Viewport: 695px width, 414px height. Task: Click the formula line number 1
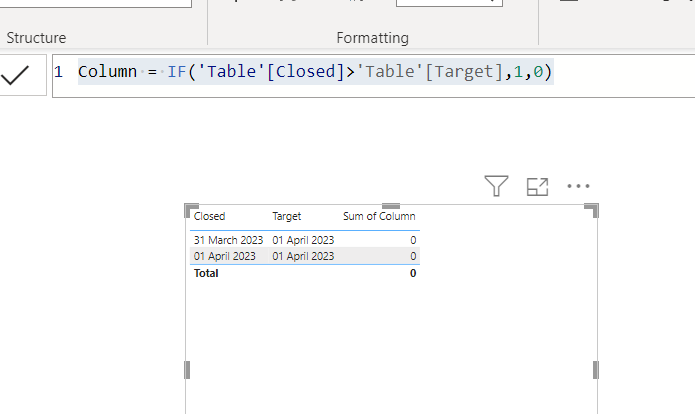pos(59,72)
